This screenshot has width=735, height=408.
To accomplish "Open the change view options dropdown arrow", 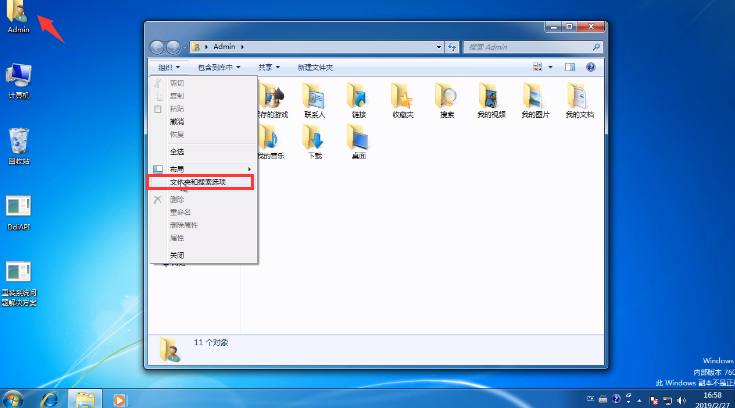I will pos(550,67).
